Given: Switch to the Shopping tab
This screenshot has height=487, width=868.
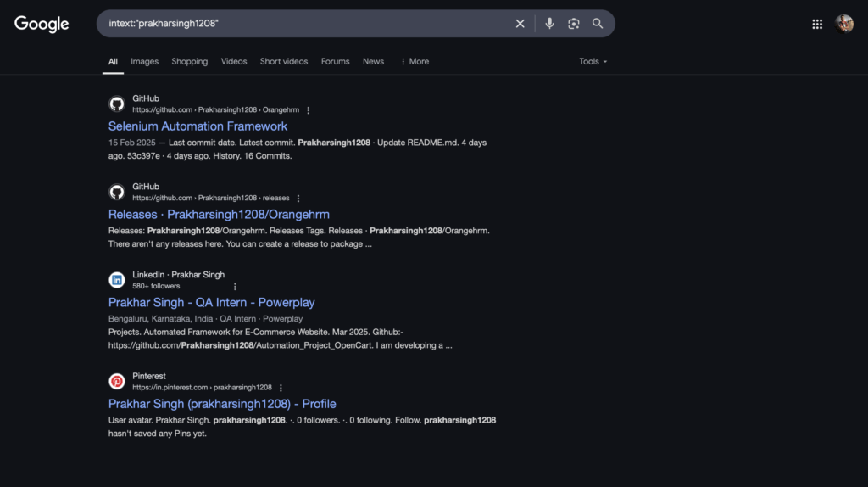Looking at the screenshot, I should [189, 61].
